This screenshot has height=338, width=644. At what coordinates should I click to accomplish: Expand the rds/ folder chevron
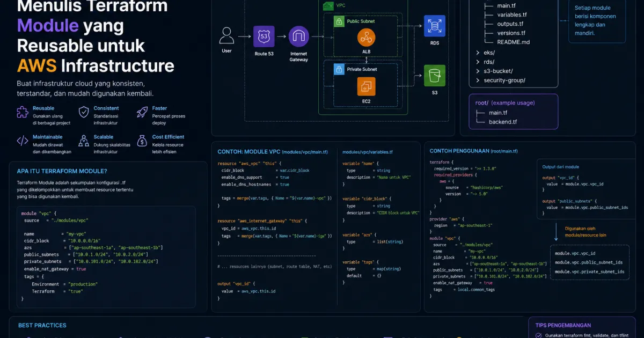click(x=477, y=62)
